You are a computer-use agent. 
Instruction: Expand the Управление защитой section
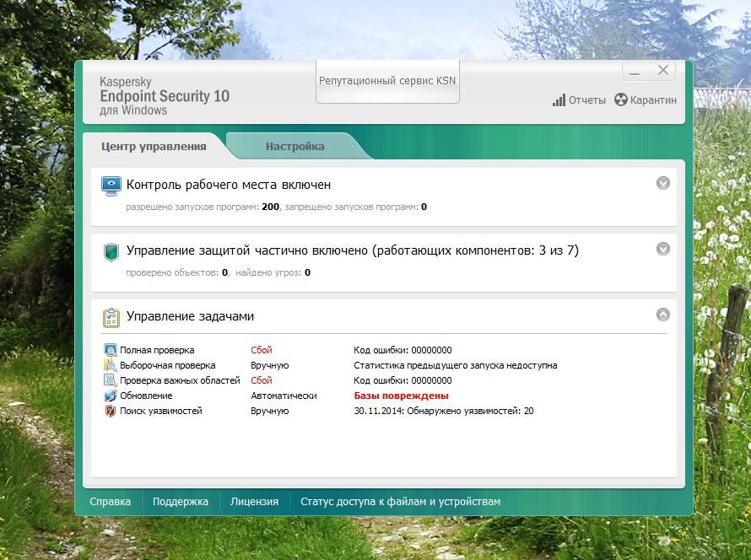point(663,249)
